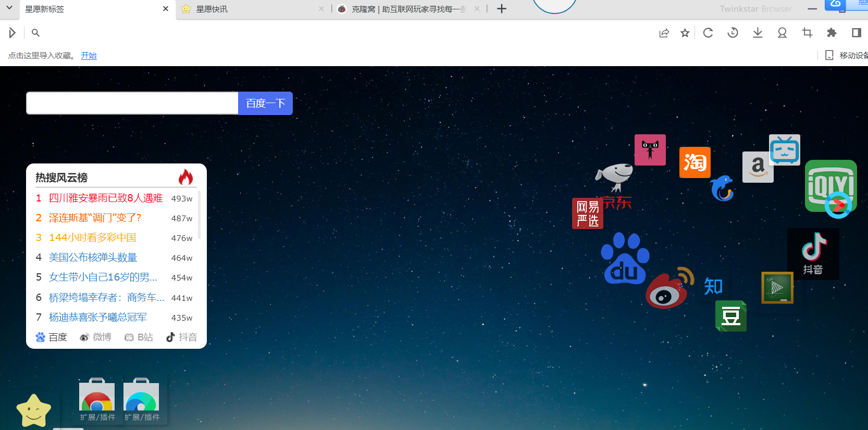Click the share page toolbar icon
The height and width of the screenshot is (430, 868).
(664, 33)
